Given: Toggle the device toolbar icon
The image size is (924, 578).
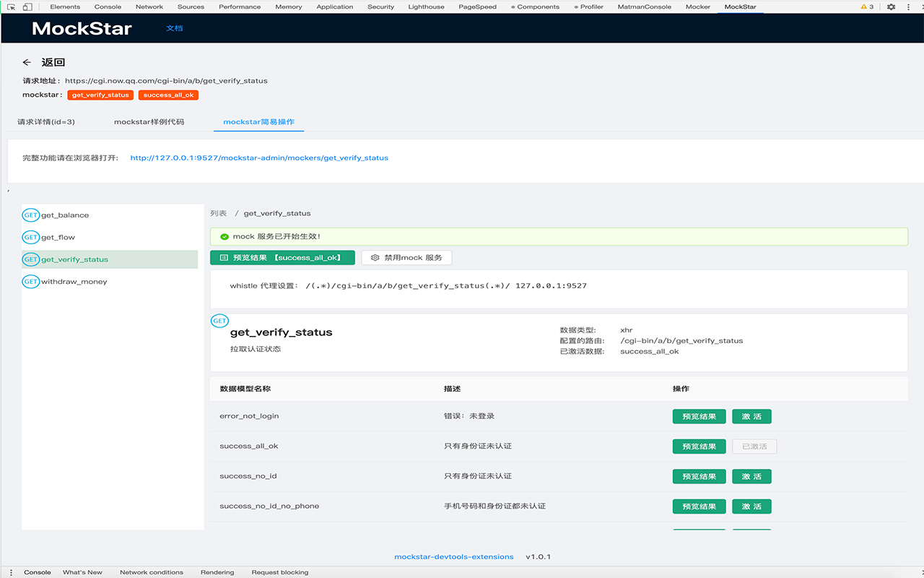Looking at the screenshot, I should point(27,7).
